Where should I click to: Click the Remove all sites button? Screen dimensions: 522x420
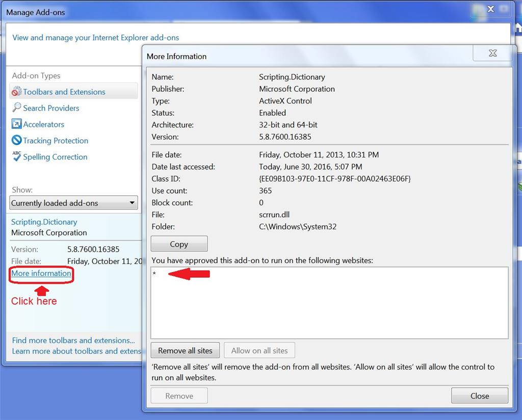185,351
